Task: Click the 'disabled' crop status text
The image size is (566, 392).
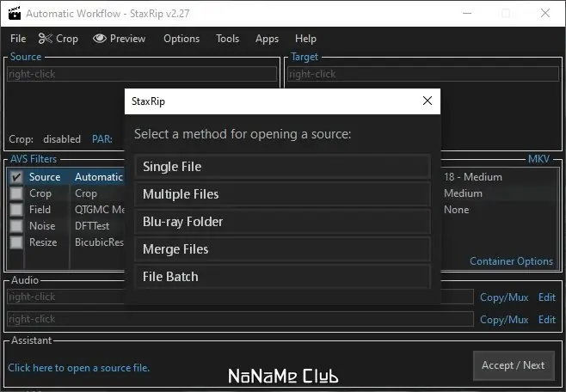Action: click(x=62, y=139)
